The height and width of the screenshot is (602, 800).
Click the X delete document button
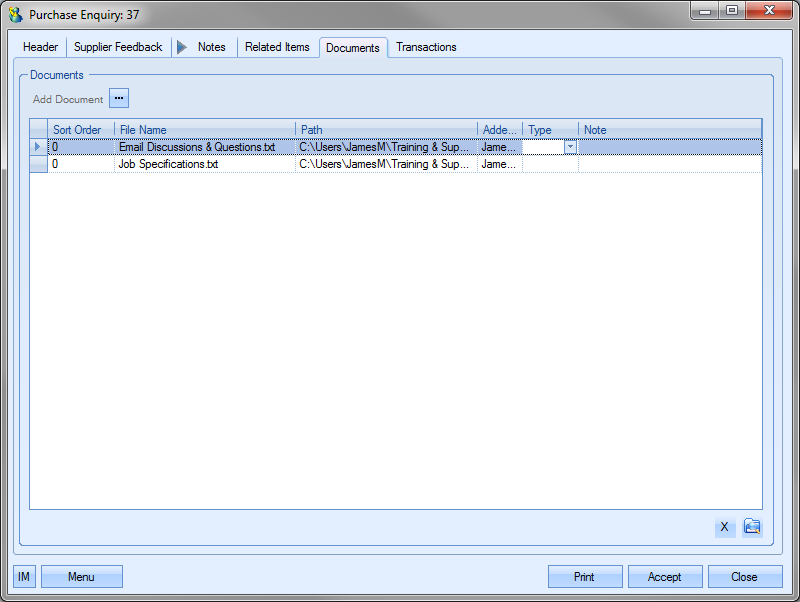click(724, 527)
